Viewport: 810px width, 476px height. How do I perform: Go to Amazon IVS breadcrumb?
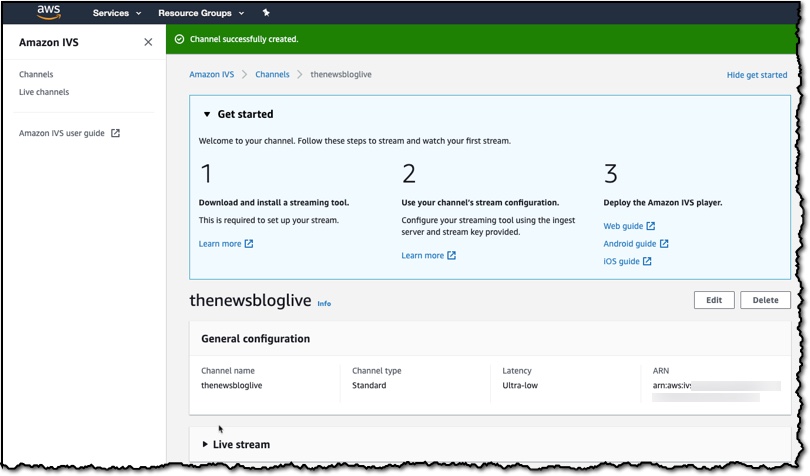[x=211, y=74]
